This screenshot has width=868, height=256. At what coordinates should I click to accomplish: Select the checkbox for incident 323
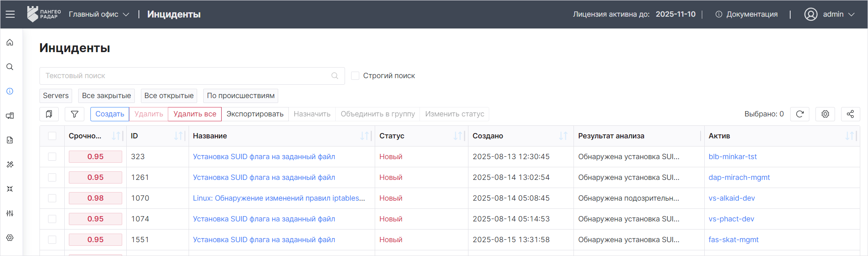52,157
